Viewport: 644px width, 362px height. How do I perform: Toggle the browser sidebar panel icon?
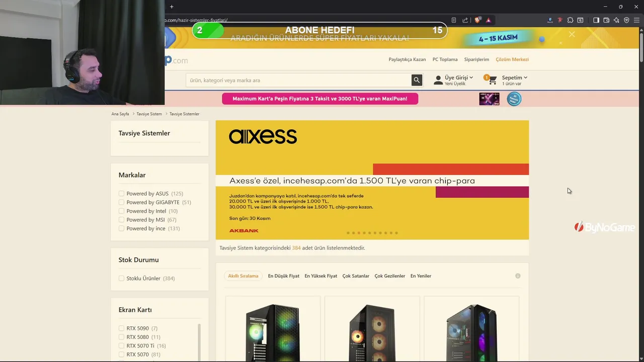pyautogui.click(x=596, y=20)
